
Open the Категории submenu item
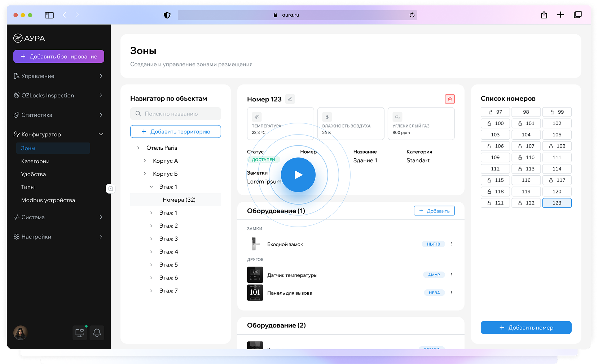[35, 161]
